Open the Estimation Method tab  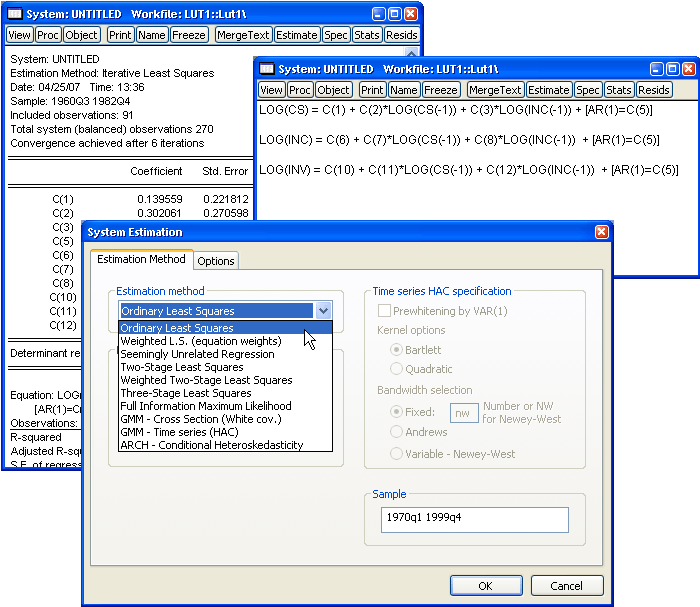pyautogui.click(x=140, y=260)
